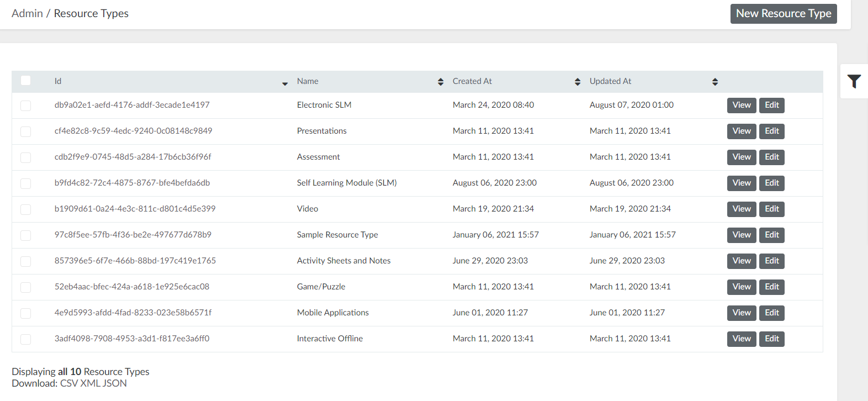Check the Assessment row checkbox
Screen dimensions: 868x401
pyautogui.click(x=25, y=157)
